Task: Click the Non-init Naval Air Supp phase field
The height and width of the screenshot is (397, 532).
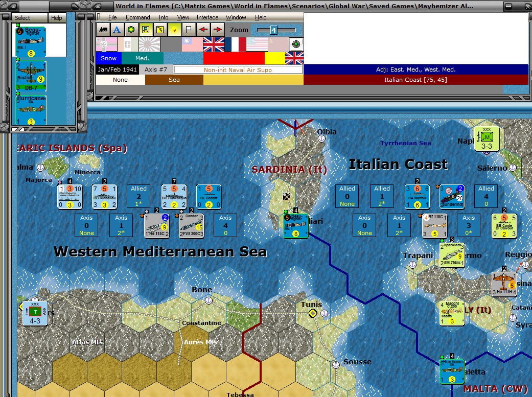Action: (238, 70)
